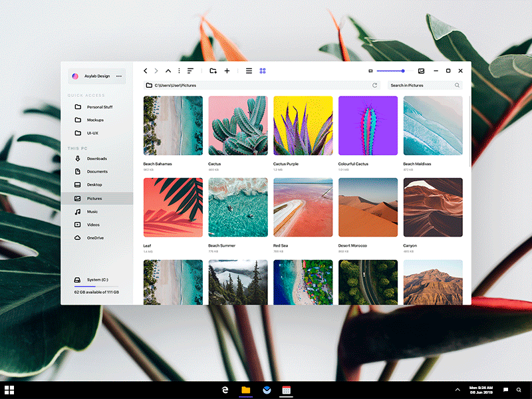Open options beside Asylab Design name

tap(118, 76)
